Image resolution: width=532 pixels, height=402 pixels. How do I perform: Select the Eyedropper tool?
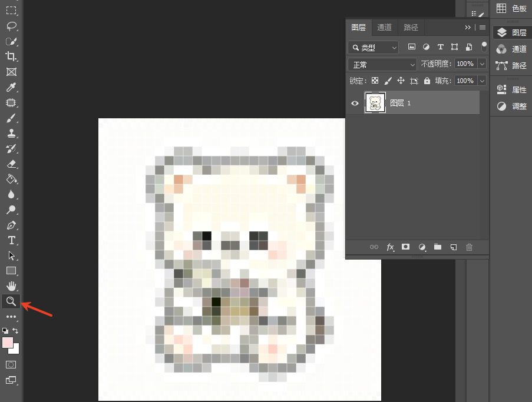tap(11, 87)
